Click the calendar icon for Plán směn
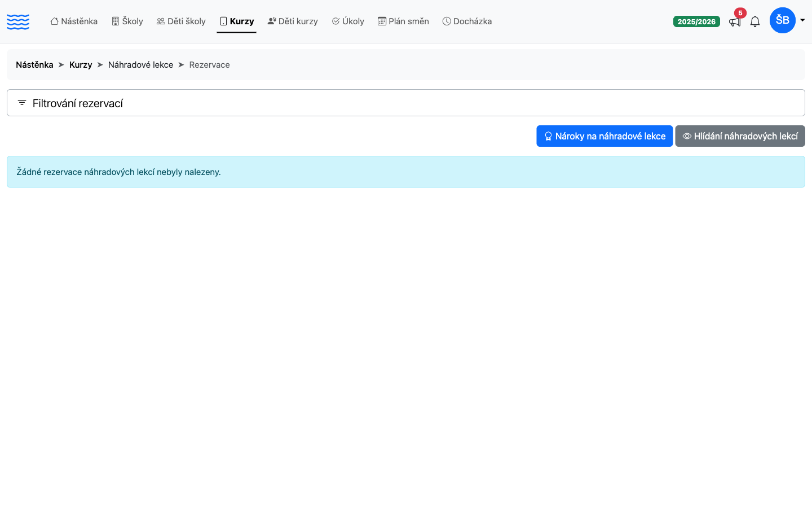The image size is (812, 508). (x=382, y=21)
